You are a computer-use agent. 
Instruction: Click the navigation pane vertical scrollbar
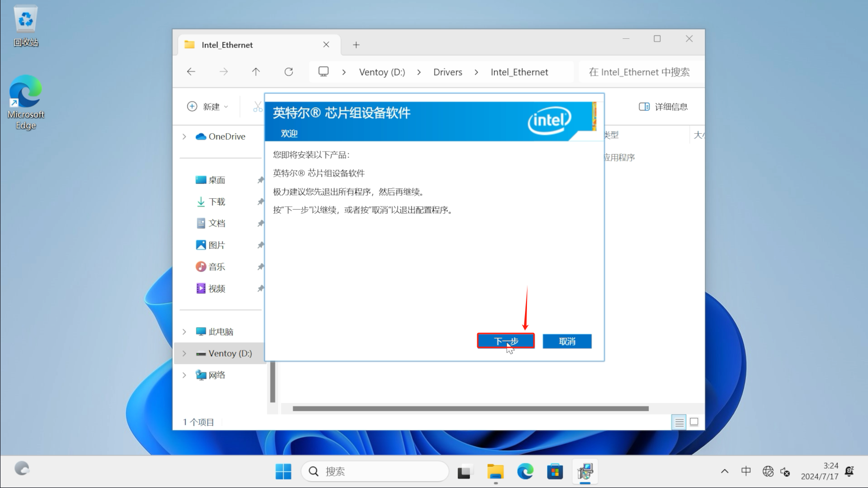coord(272,382)
